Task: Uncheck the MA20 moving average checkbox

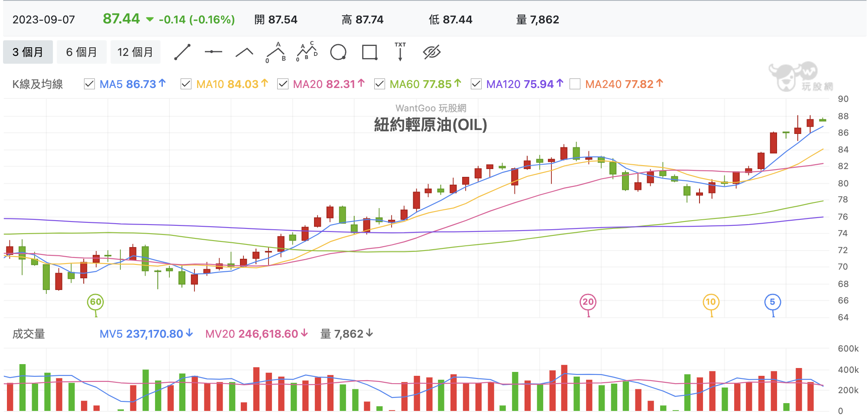Action: point(283,84)
